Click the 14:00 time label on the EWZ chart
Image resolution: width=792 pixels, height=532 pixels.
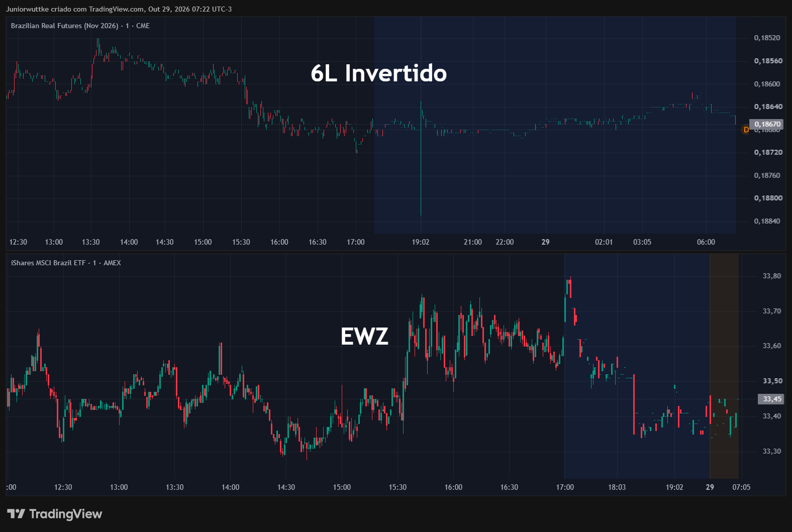point(231,487)
